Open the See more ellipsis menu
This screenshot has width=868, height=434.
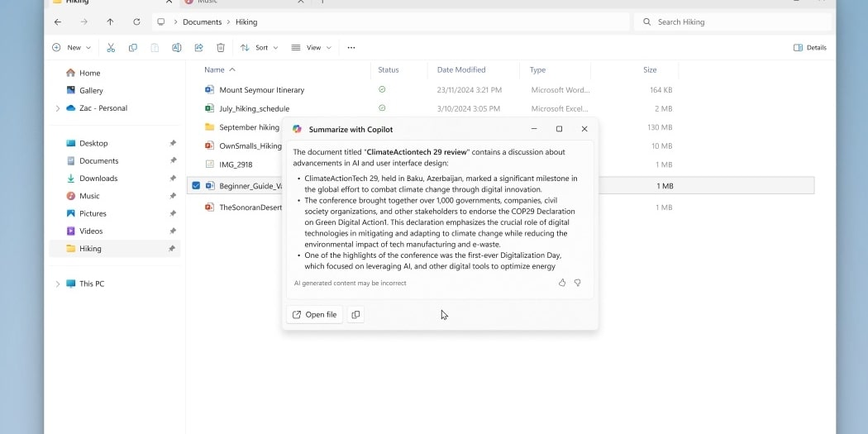351,48
